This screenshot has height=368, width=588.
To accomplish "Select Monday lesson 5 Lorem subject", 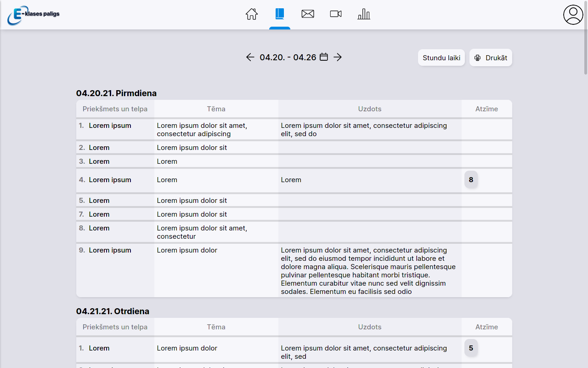I will click(x=99, y=201).
